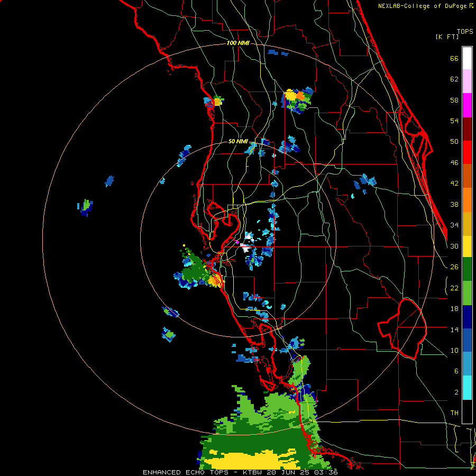Click the ENHANCED ECHO TOPS caption
The width and height of the screenshot is (476, 476).
[x=186, y=472]
